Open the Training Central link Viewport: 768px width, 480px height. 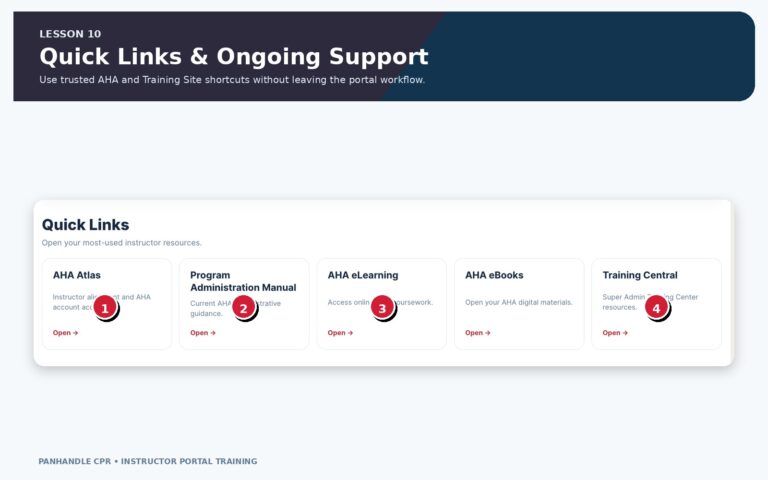click(x=615, y=333)
